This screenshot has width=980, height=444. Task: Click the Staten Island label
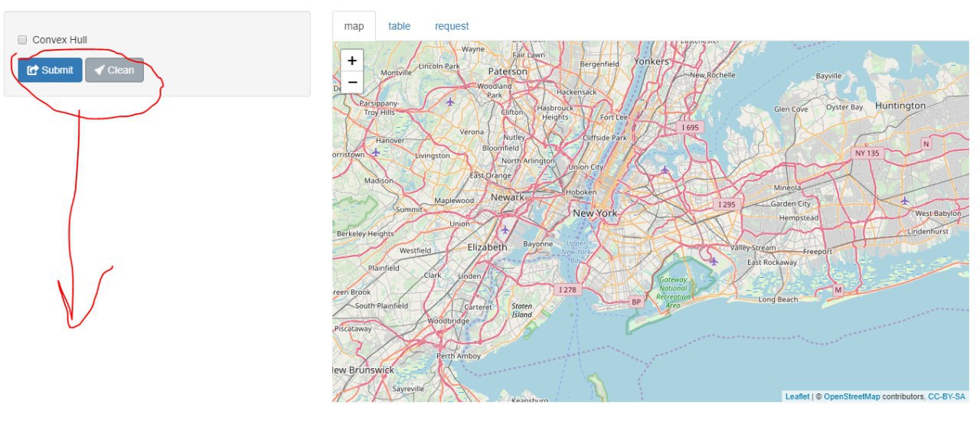tap(522, 310)
